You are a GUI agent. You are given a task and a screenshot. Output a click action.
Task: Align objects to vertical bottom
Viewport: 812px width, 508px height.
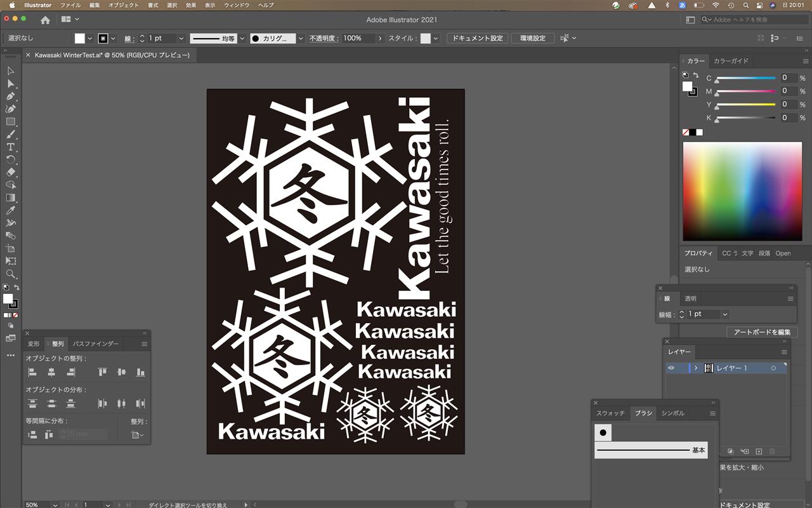point(140,372)
